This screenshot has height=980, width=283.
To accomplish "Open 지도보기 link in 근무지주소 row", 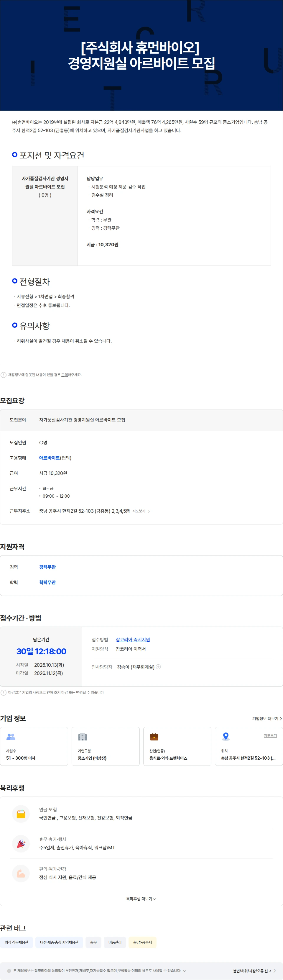I will coord(139,511).
